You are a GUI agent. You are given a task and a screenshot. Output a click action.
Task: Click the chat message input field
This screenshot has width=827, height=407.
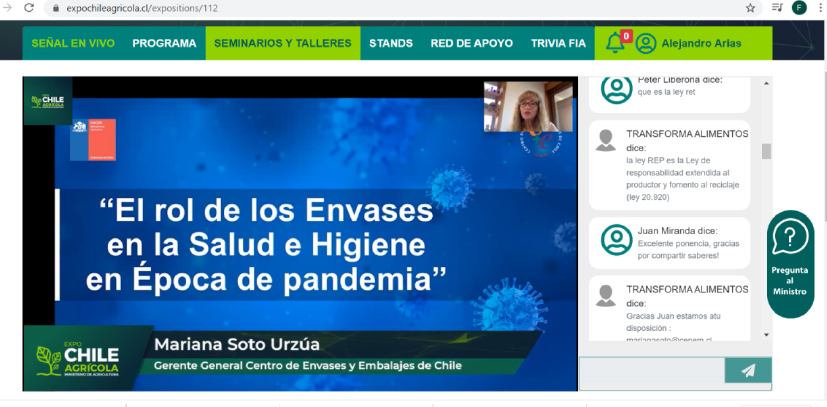pos(651,371)
